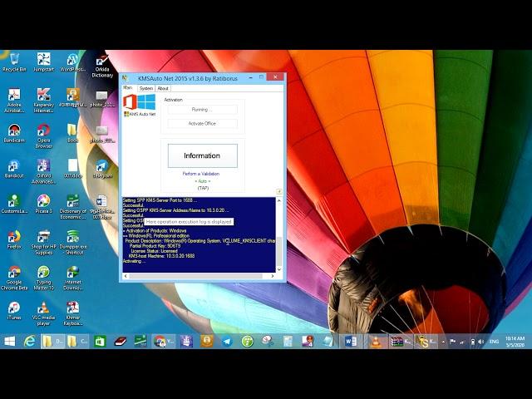This screenshot has width=532, height=399.
Task: Click the large Information button
Action: click(x=202, y=155)
